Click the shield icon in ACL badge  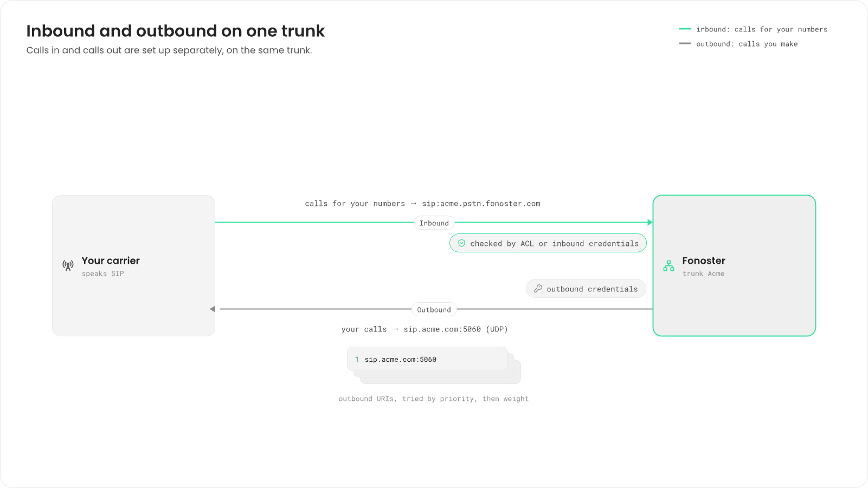[461, 243]
